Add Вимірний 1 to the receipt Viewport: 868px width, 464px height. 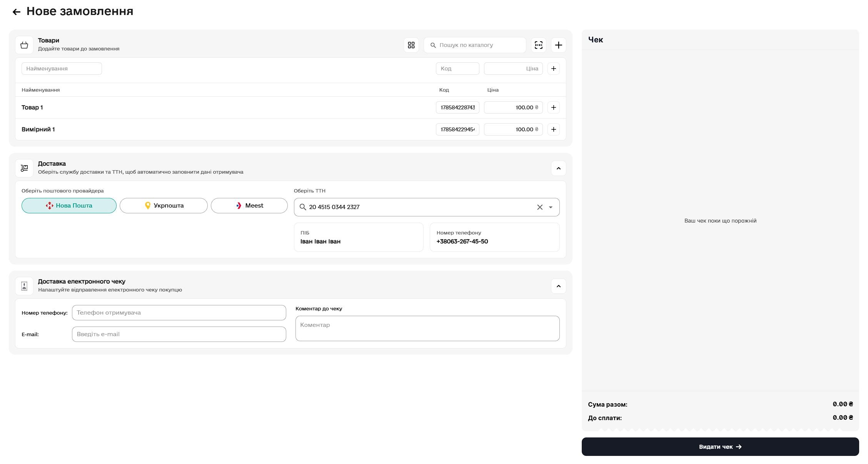click(x=554, y=129)
